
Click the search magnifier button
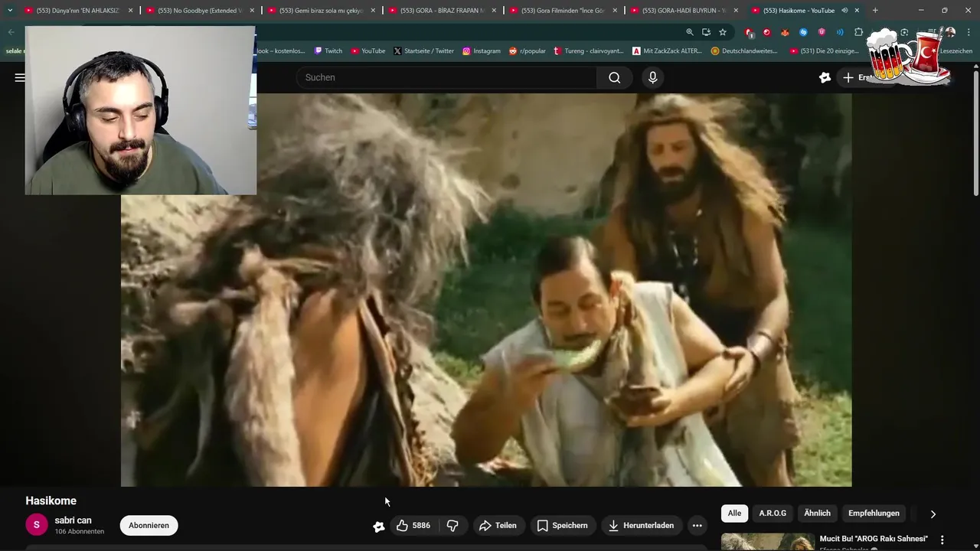point(615,77)
